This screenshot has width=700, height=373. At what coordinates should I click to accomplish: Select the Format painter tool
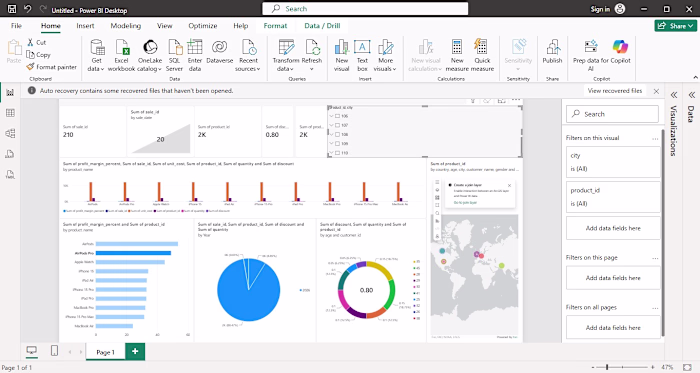click(51, 67)
